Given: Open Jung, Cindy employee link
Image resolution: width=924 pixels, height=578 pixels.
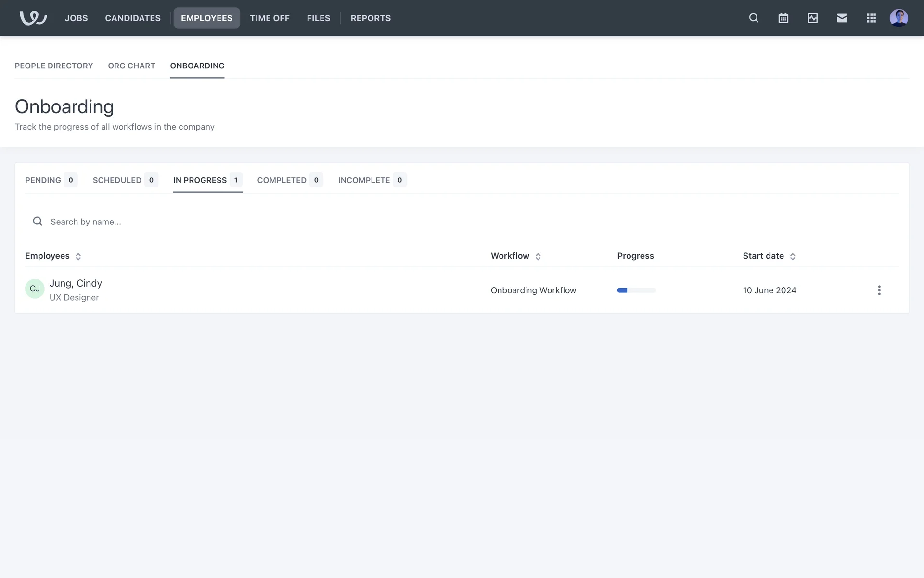Looking at the screenshot, I should click(76, 283).
